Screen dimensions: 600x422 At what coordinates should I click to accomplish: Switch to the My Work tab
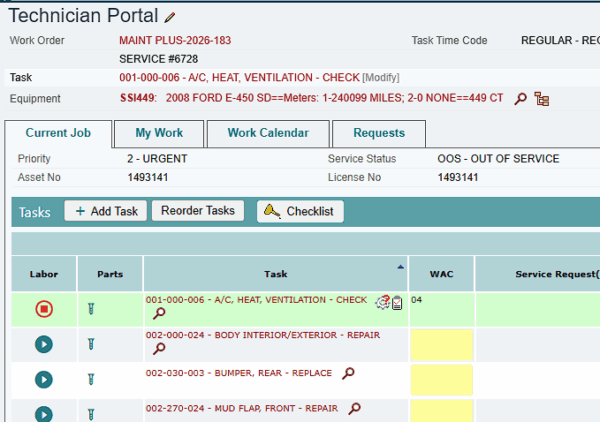pyautogui.click(x=159, y=133)
